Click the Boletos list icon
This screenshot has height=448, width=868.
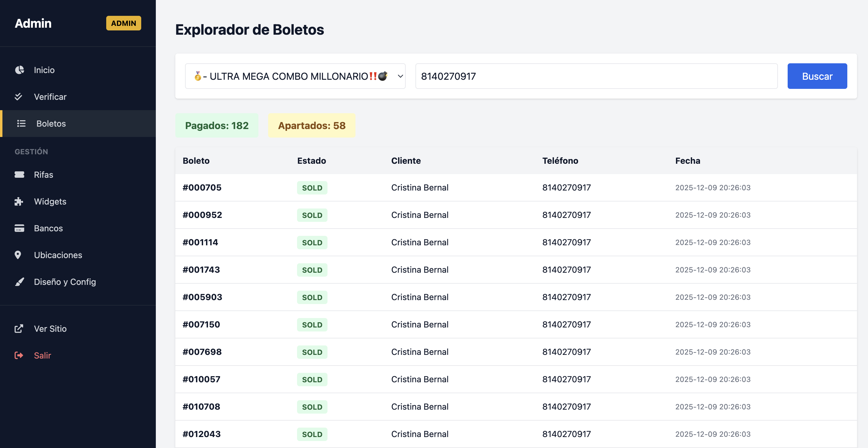pos(21,124)
